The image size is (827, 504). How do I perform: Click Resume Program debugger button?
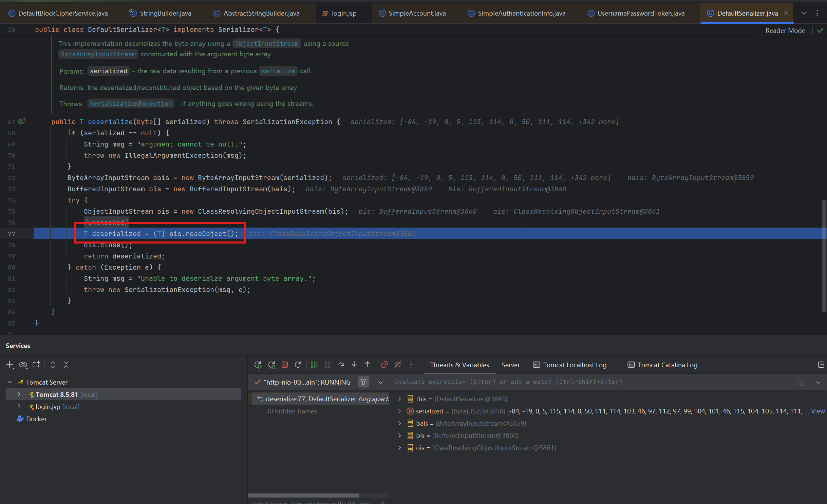pyautogui.click(x=314, y=365)
